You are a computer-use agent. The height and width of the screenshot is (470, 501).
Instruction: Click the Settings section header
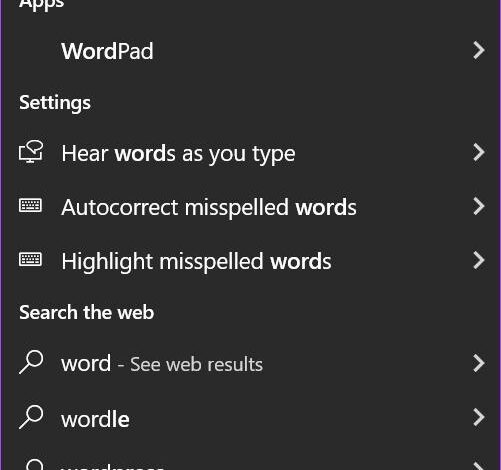[55, 103]
